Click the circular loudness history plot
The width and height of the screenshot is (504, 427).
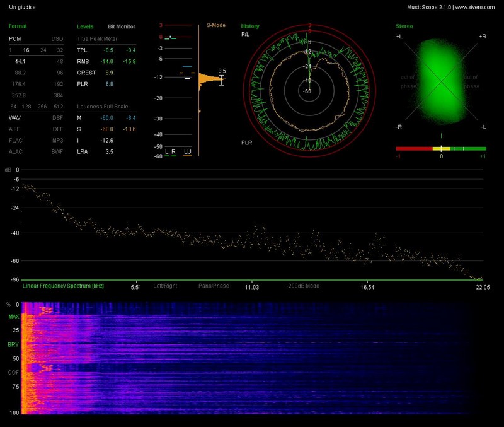[x=309, y=91]
